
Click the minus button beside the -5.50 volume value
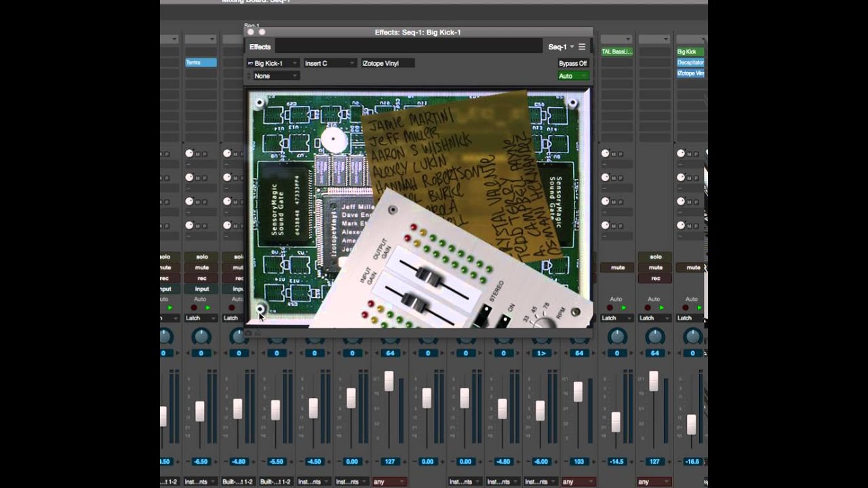(x=263, y=462)
